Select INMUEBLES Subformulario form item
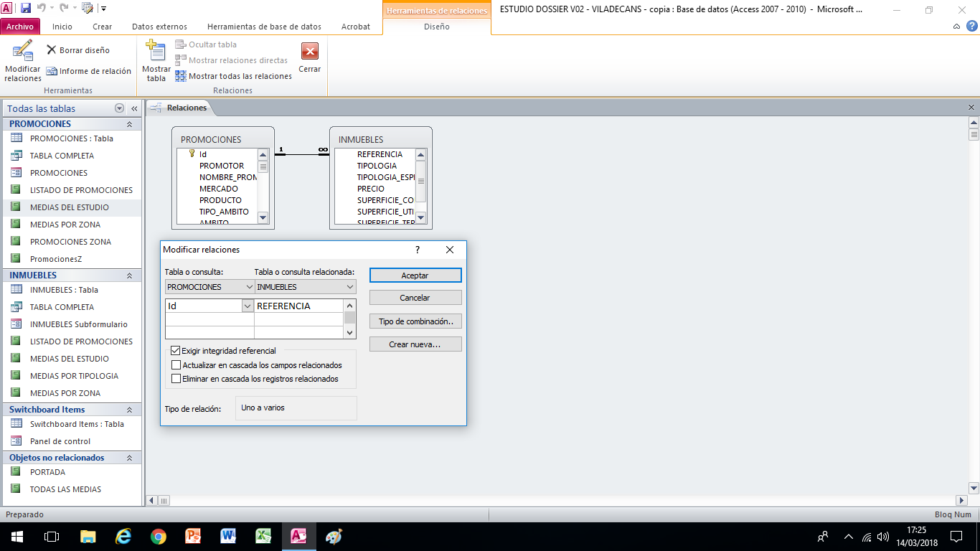Image resolution: width=980 pixels, height=551 pixels. 78,324
